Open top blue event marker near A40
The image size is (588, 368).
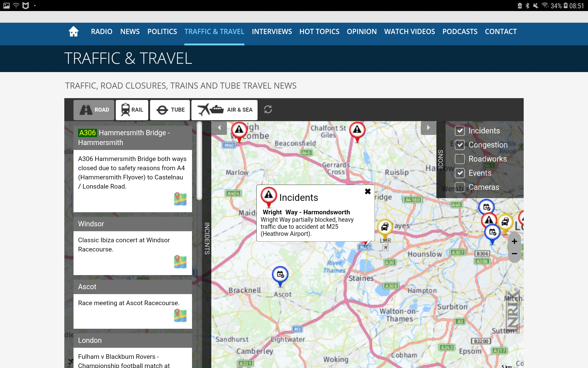486,207
